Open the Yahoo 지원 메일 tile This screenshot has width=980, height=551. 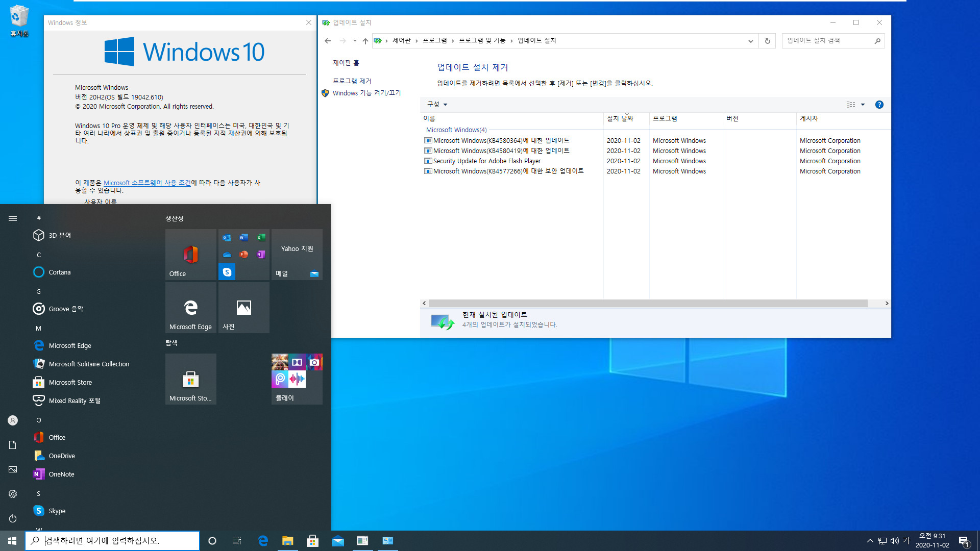pos(297,255)
